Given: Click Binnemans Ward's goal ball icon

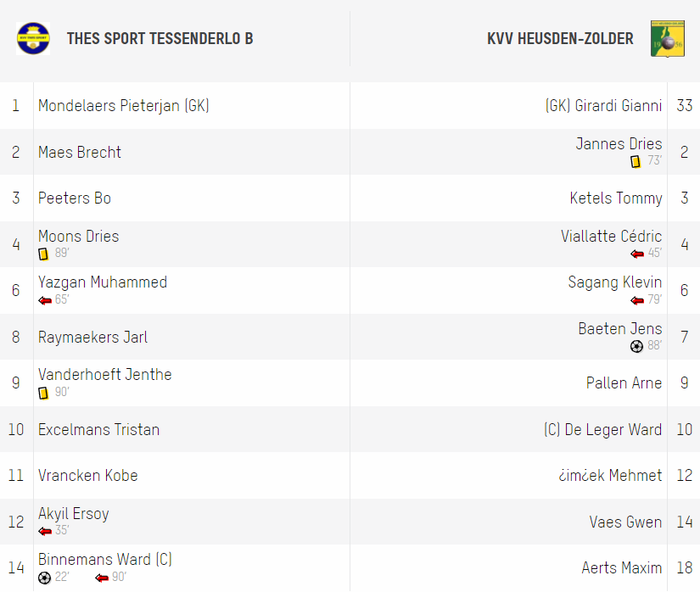Looking at the screenshot, I should [x=45, y=578].
